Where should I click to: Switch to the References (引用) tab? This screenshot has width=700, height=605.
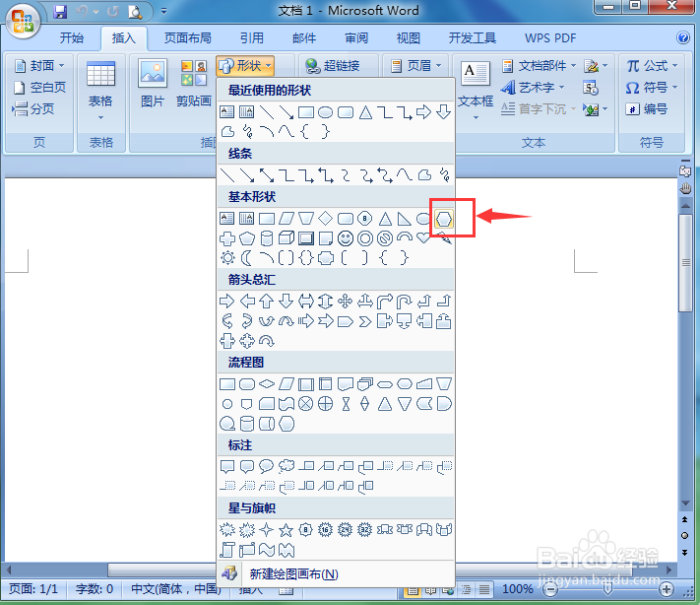pyautogui.click(x=252, y=38)
